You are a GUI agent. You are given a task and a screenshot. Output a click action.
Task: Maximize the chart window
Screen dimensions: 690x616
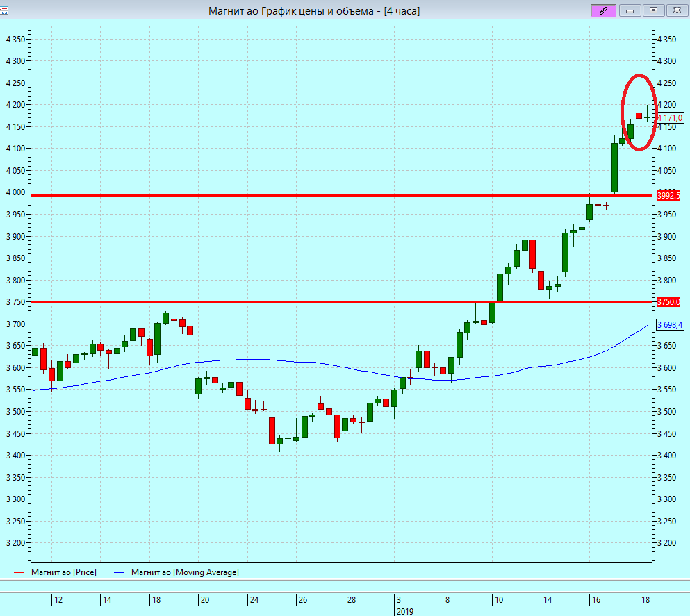[653, 10]
